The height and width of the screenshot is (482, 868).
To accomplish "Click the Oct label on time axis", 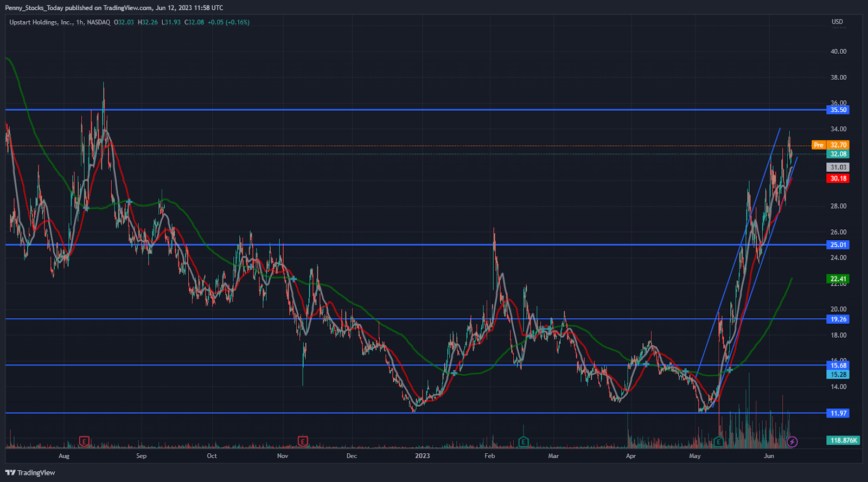I will tap(212, 456).
